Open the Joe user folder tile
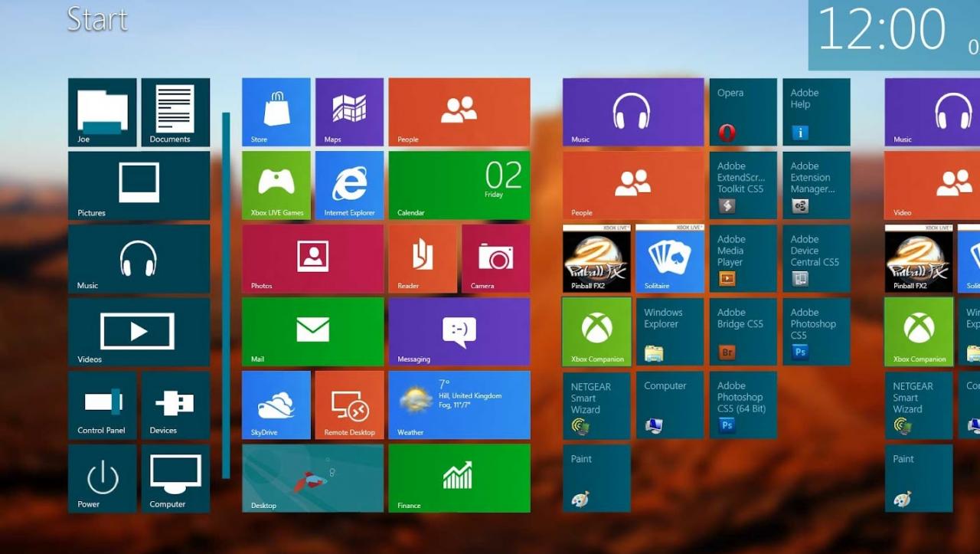The image size is (980, 554). point(102,112)
